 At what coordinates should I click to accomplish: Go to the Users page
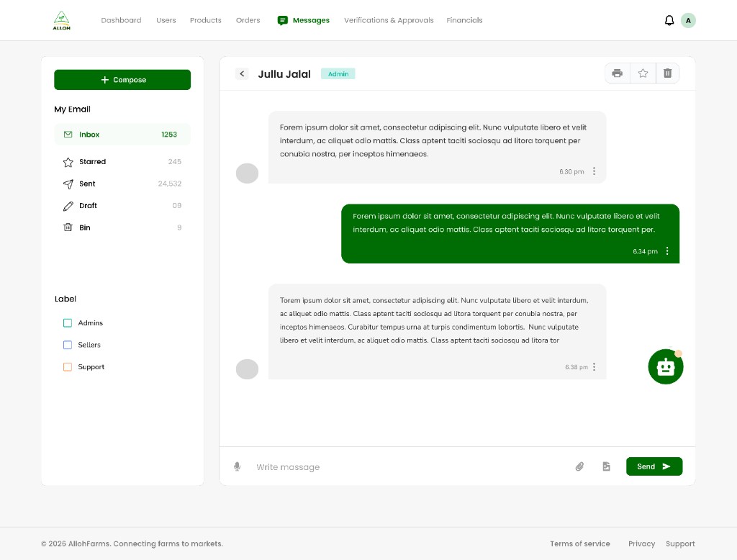pos(166,20)
